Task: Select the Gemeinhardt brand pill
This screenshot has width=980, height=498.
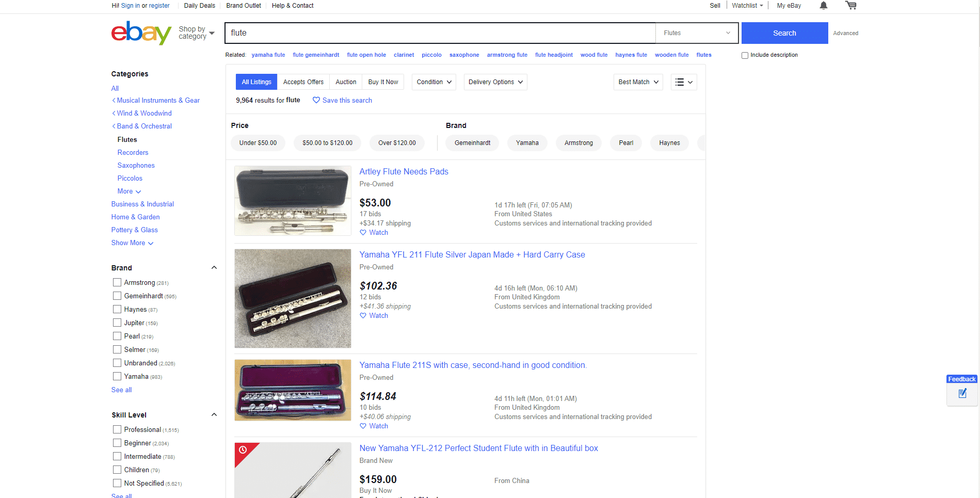Action: (x=473, y=143)
